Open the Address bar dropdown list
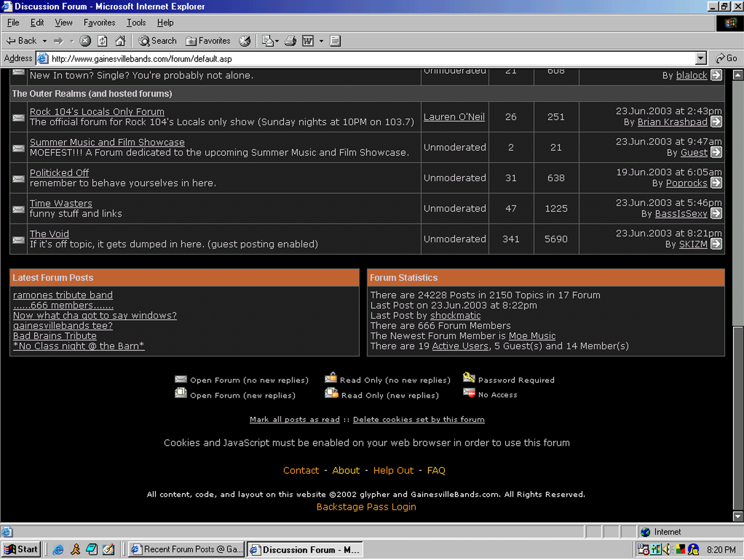The image size is (744, 560). [x=701, y=59]
